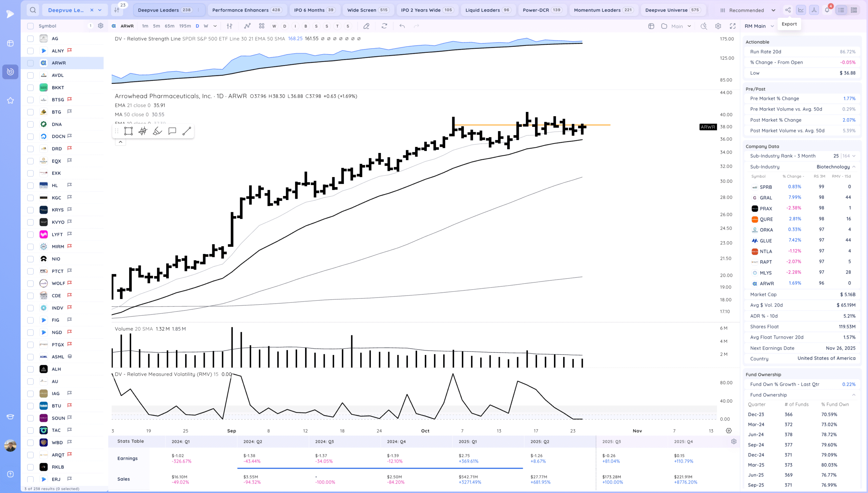868x493 pixels.
Task: Select the trend line drawing tool
Action: click(187, 131)
